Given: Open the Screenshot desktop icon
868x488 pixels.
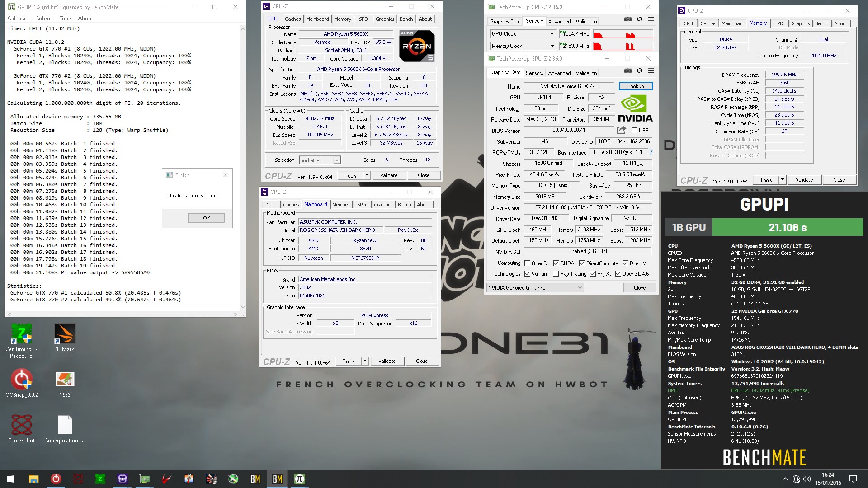Looking at the screenshot, I should pos(22,429).
